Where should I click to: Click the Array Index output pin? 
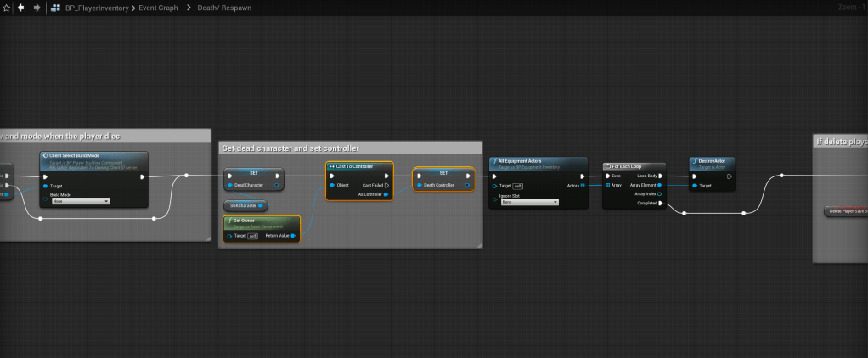pos(661,193)
